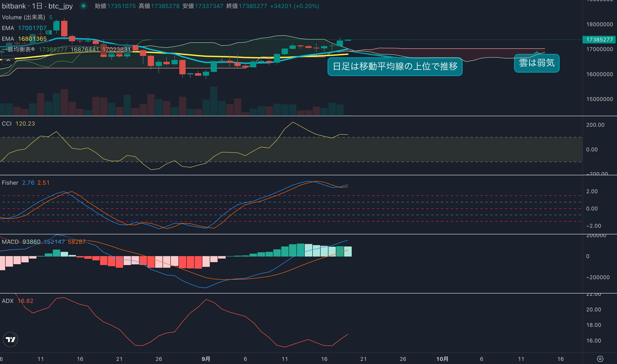Click the CCI indicator label
The width and height of the screenshot is (617, 364).
point(7,124)
